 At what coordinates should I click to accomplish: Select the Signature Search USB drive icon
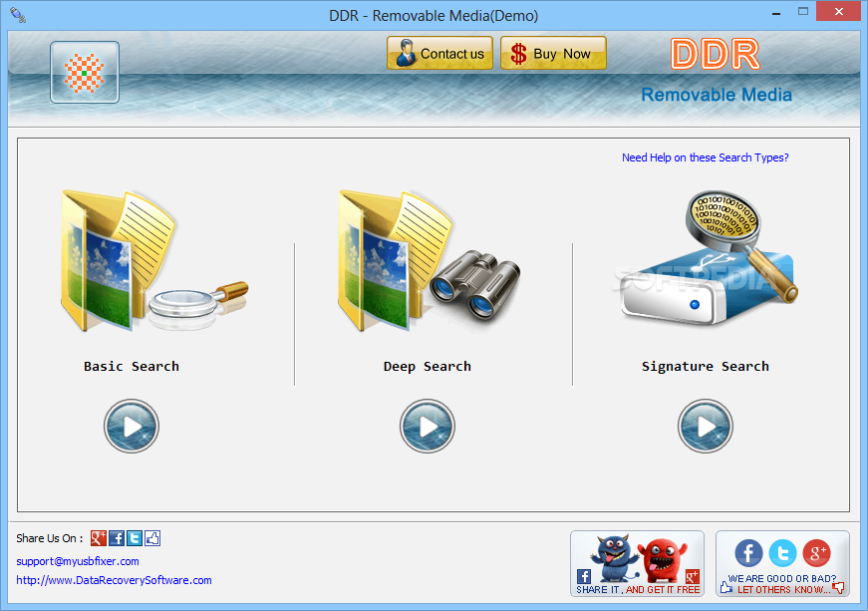click(x=707, y=258)
